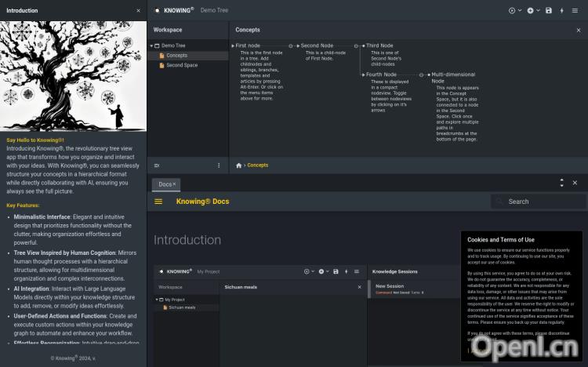Toggle the nodeview arrow on Fourth Node
588x367 pixels.
click(364, 74)
